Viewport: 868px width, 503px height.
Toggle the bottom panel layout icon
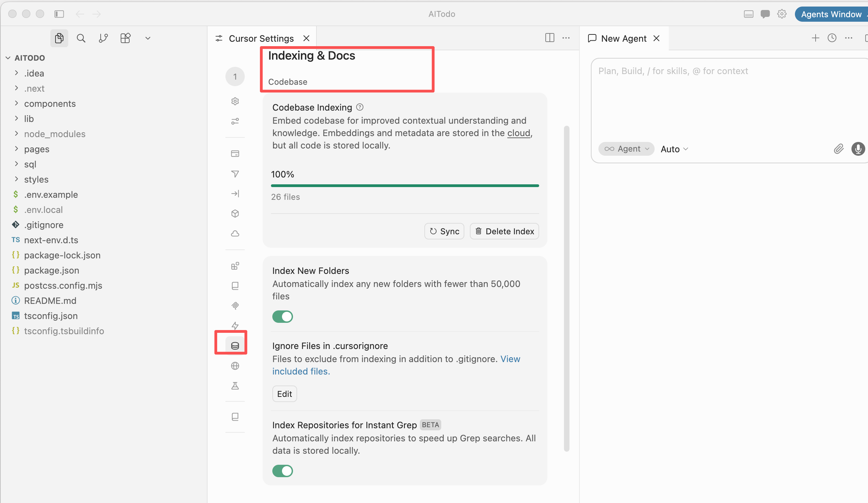coord(748,14)
